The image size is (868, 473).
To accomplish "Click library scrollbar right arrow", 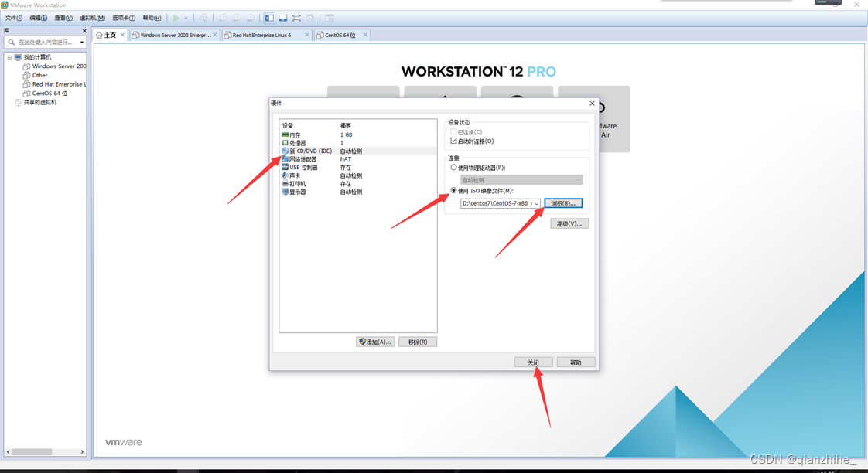I will point(82,452).
